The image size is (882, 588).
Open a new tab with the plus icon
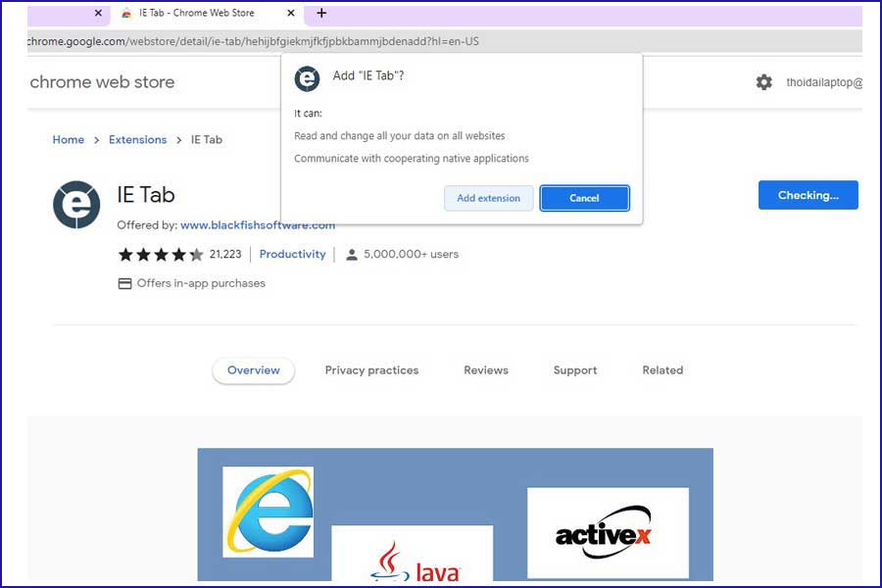point(321,14)
